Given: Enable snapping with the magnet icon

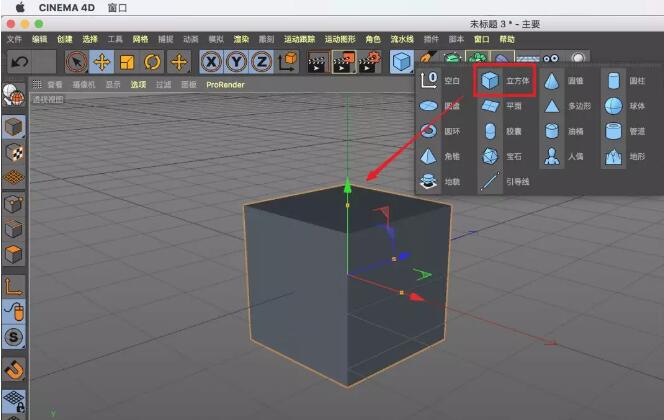Looking at the screenshot, I should point(14,370).
